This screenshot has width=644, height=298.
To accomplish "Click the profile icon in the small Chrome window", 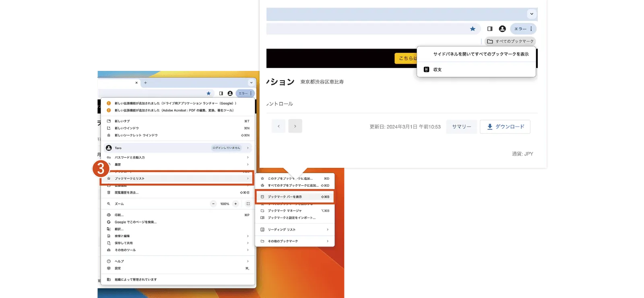I will coord(230,93).
